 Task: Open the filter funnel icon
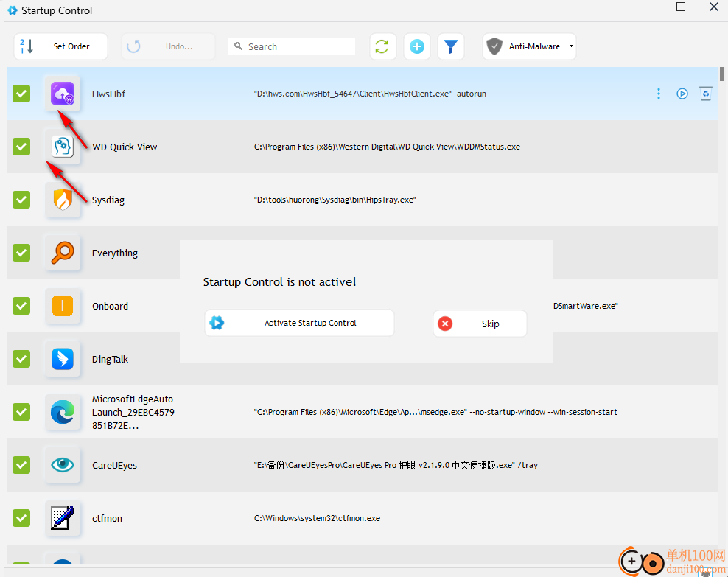[x=451, y=46]
